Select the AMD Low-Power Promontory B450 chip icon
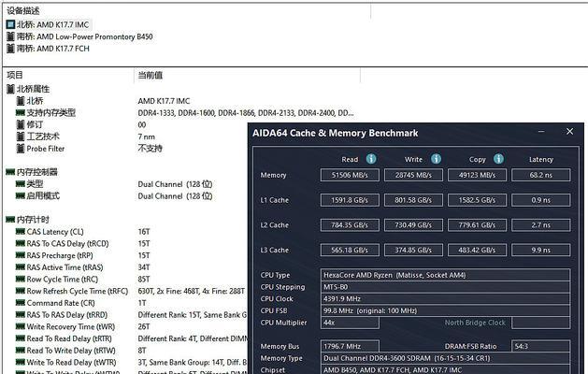Viewport: 588px width, 374px height. pos(10,36)
